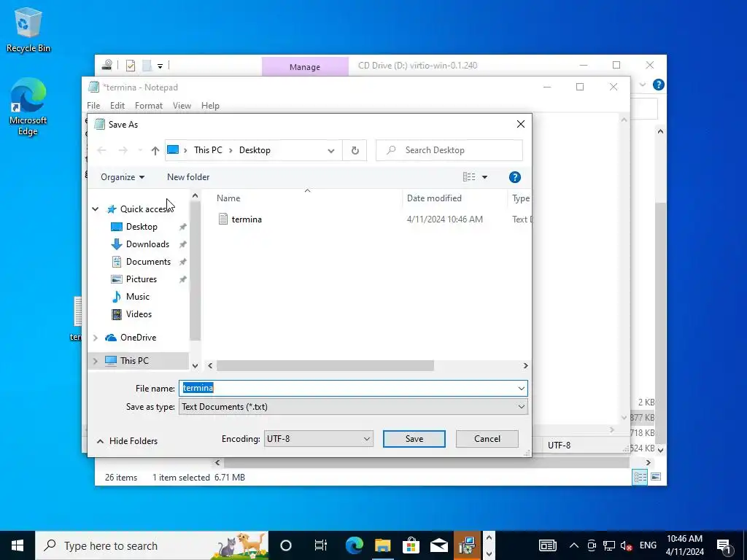
Task: Click the Search Desktop field
Action: click(449, 150)
